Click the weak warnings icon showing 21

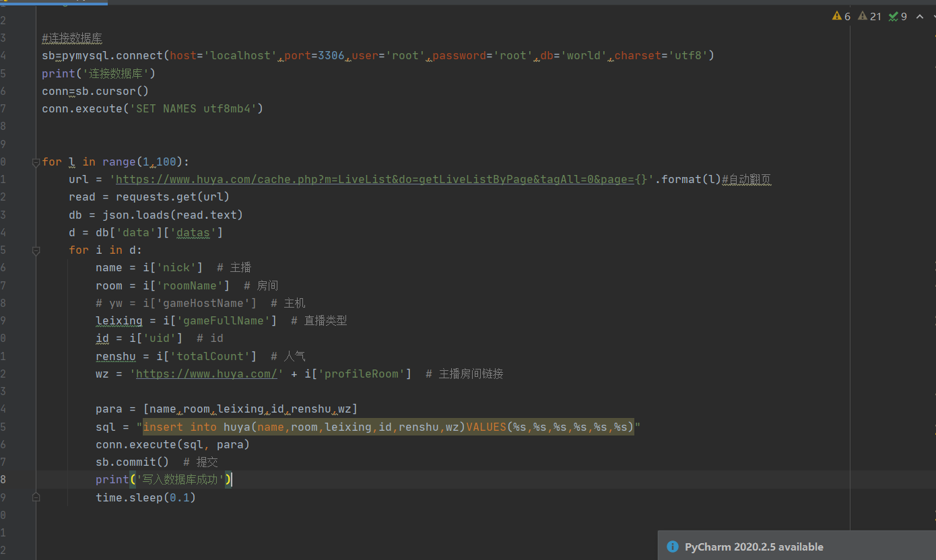coord(870,16)
